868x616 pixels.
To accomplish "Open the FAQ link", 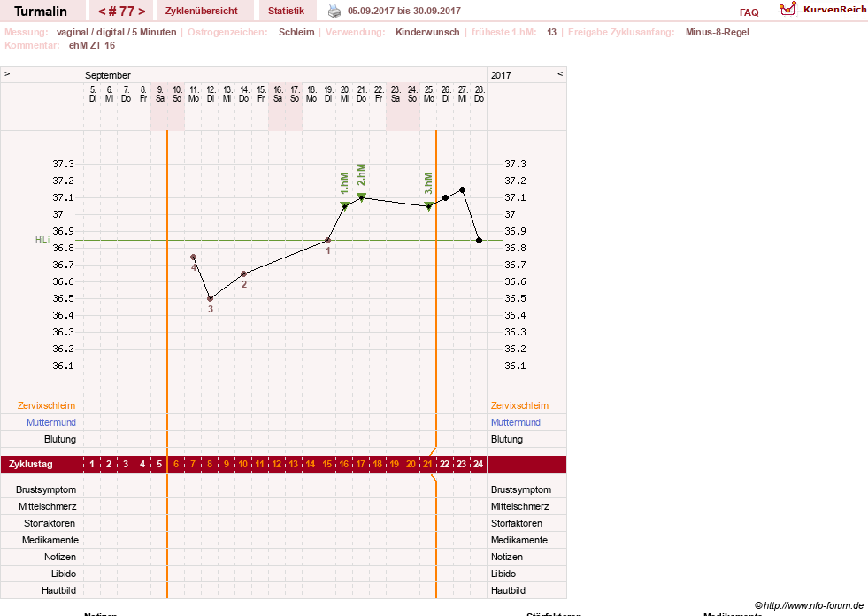I will [x=749, y=12].
